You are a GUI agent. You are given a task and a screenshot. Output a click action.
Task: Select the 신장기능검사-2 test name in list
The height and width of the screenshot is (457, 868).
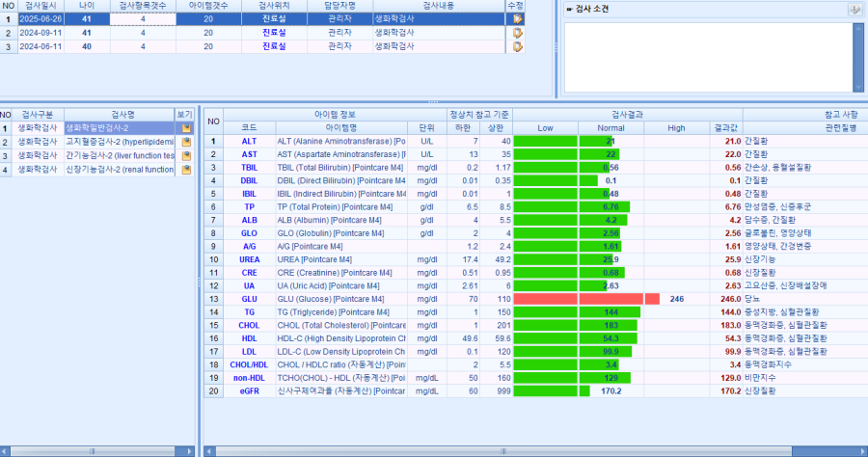(x=119, y=170)
